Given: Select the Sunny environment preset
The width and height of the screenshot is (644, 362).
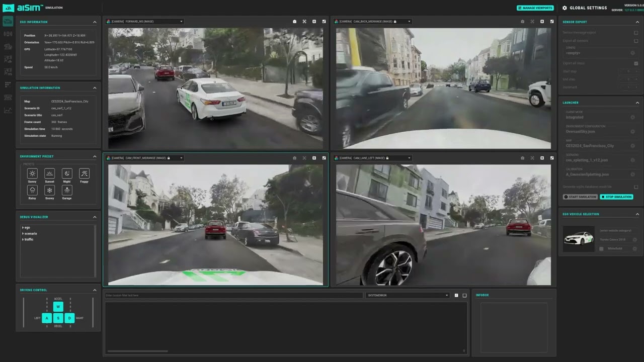Looking at the screenshot, I should click(32, 173).
